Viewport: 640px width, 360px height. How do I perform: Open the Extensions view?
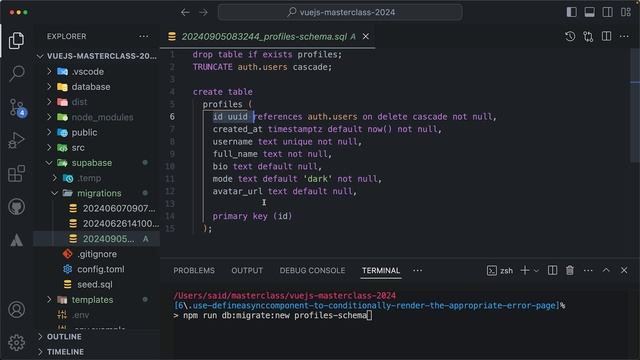click(x=16, y=173)
